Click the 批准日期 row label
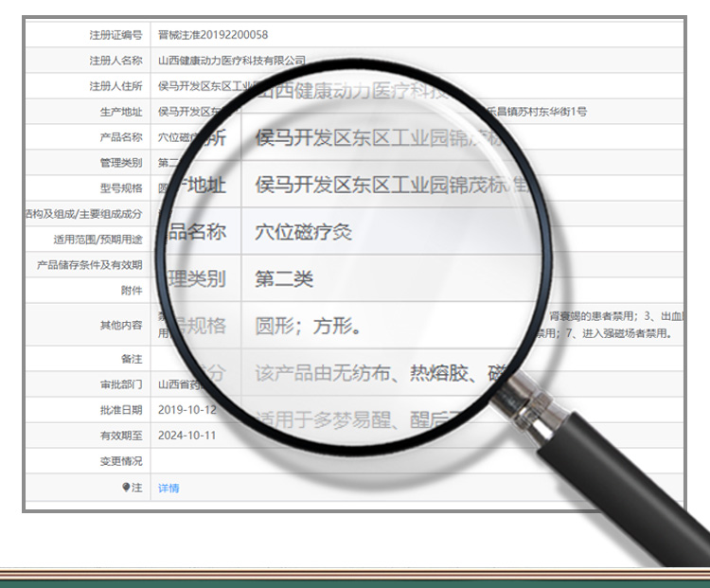 pos(121,410)
